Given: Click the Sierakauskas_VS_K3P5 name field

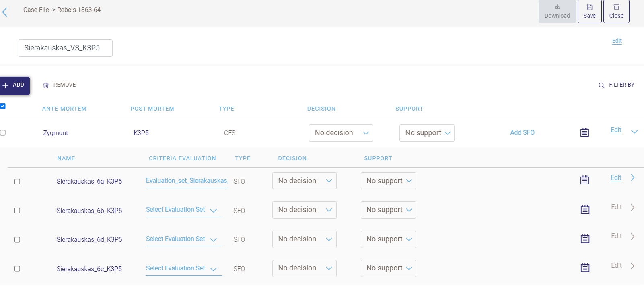Looking at the screenshot, I should point(66,48).
